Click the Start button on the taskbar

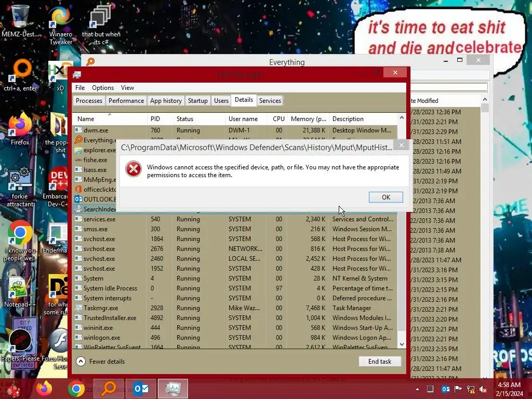coord(14,389)
